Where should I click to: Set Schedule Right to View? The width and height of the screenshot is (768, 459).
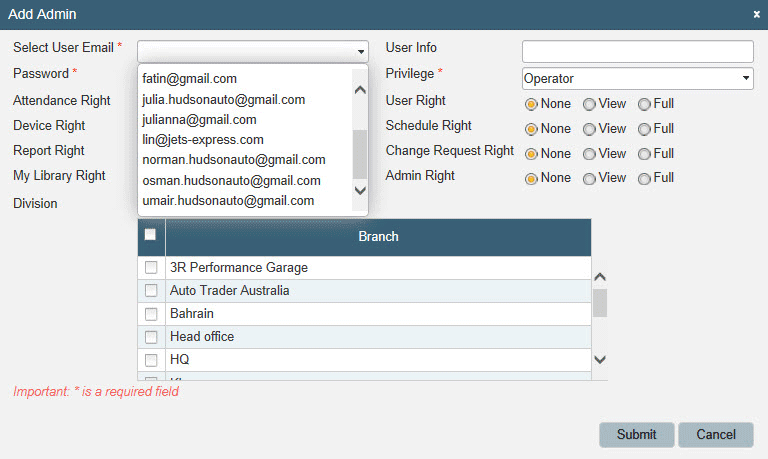(589, 129)
